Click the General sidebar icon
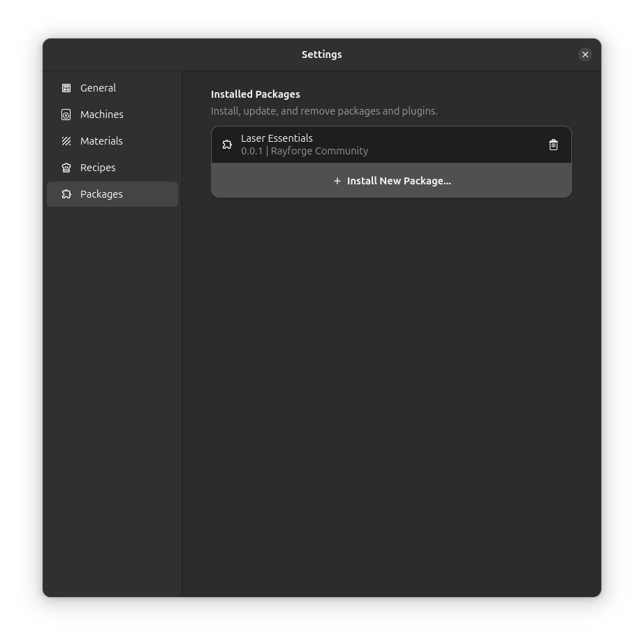 pyautogui.click(x=66, y=88)
